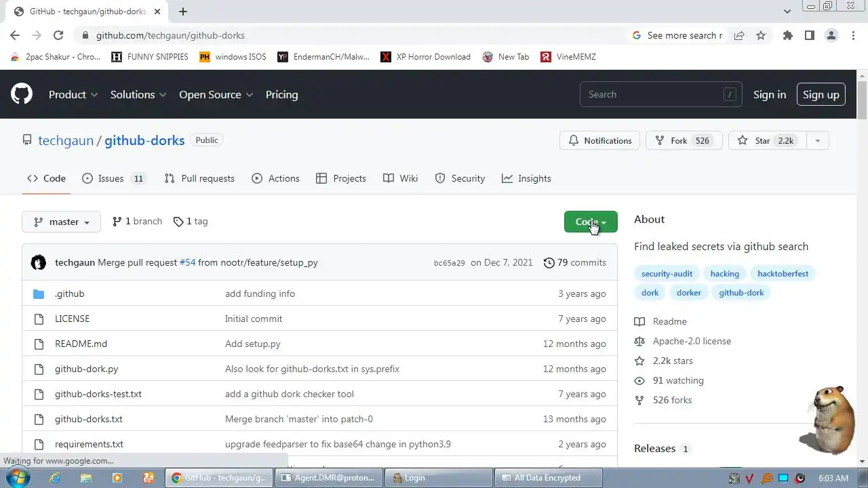Click the security-audit topic tag
Image resolution: width=868 pixels, height=488 pixels.
(667, 274)
